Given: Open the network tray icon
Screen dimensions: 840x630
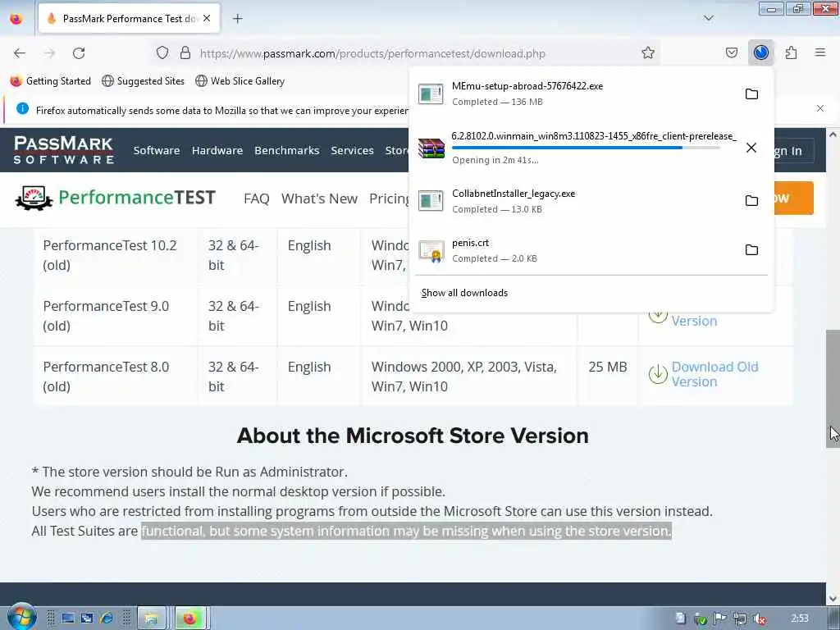Looking at the screenshot, I should coord(740,619).
